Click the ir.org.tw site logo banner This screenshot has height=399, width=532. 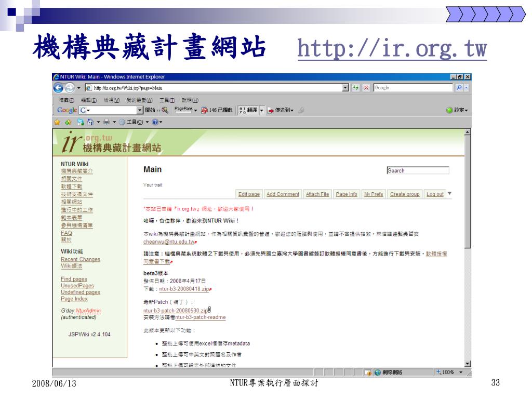[112, 142]
